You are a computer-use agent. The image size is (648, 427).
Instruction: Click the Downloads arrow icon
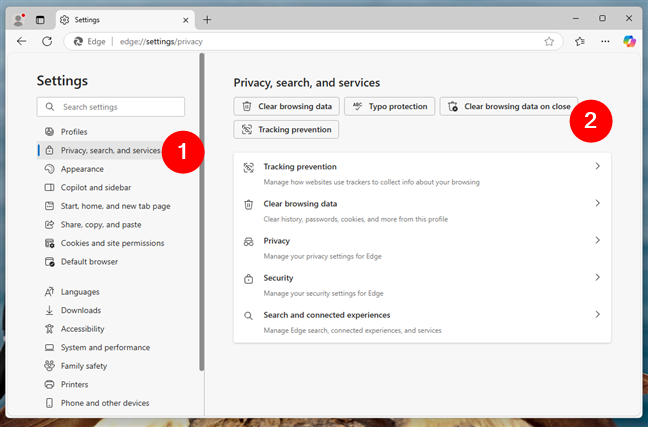[49, 310]
